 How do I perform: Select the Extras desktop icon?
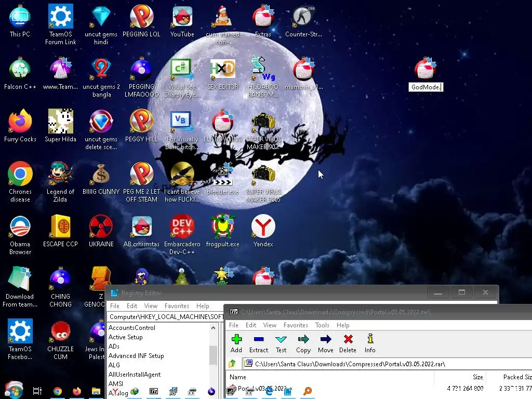(x=263, y=21)
